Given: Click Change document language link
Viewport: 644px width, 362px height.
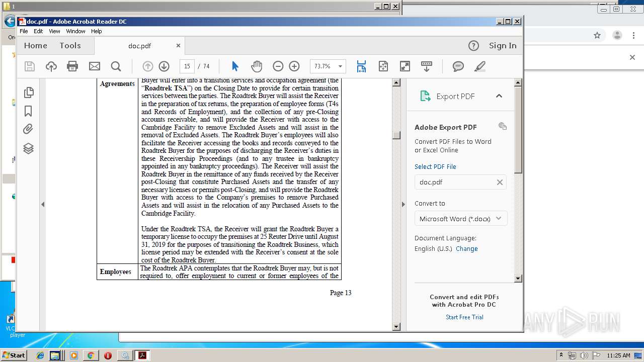Looking at the screenshot, I should tap(467, 249).
